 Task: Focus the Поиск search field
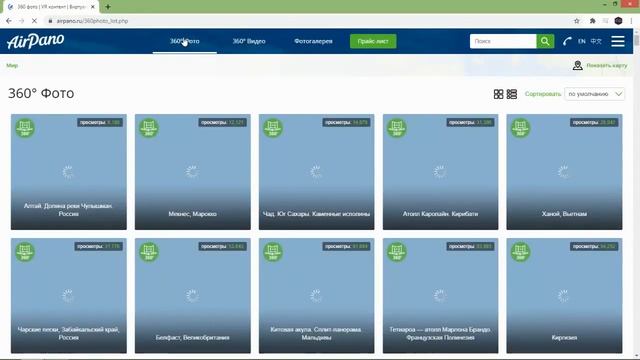point(503,41)
